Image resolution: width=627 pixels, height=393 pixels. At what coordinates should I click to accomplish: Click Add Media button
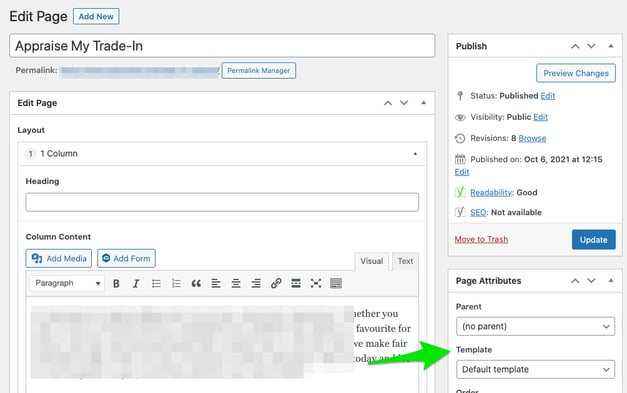[x=59, y=259]
